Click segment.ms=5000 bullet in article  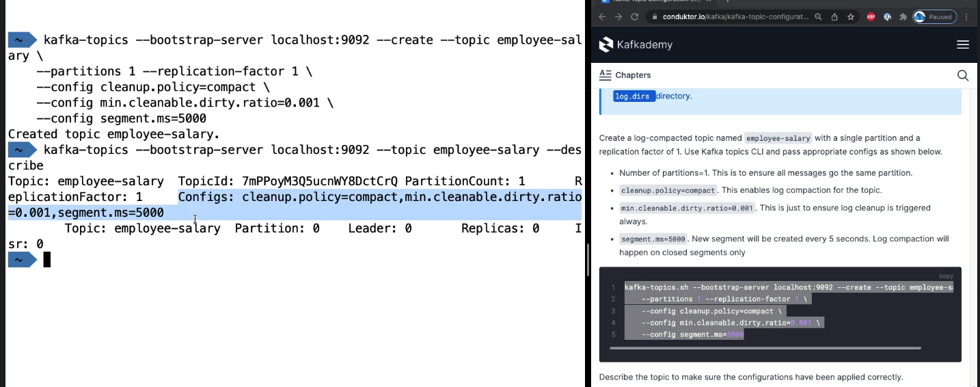653,239
